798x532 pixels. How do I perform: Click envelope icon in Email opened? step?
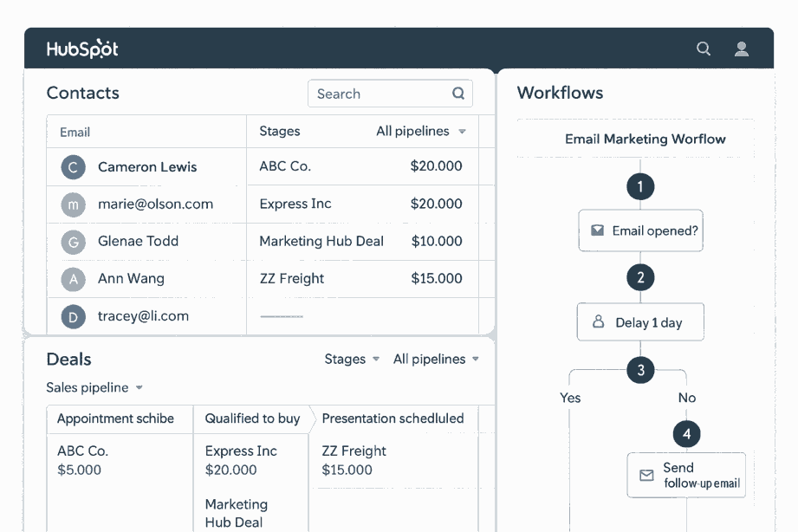[598, 230]
